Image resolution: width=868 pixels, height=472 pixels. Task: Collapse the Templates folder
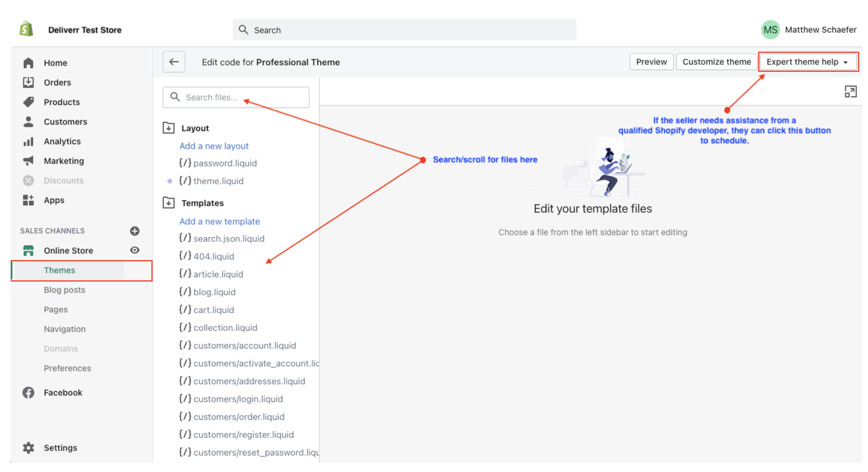169,203
